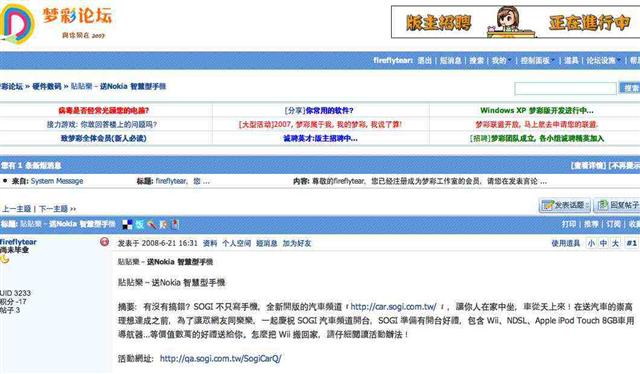Open 搜索 in the top navigation bar
The width and height of the screenshot is (640, 374).
point(476,60)
